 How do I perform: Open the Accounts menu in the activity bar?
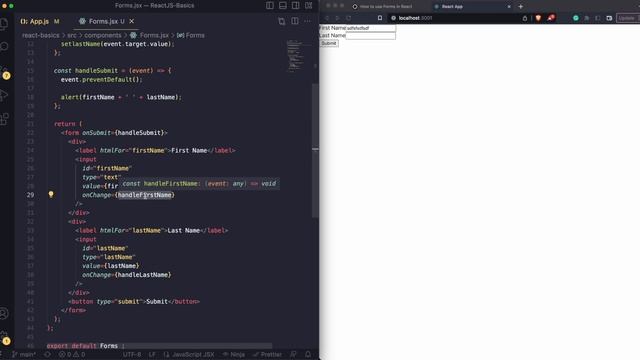pyautogui.click(x=4, y=313)
